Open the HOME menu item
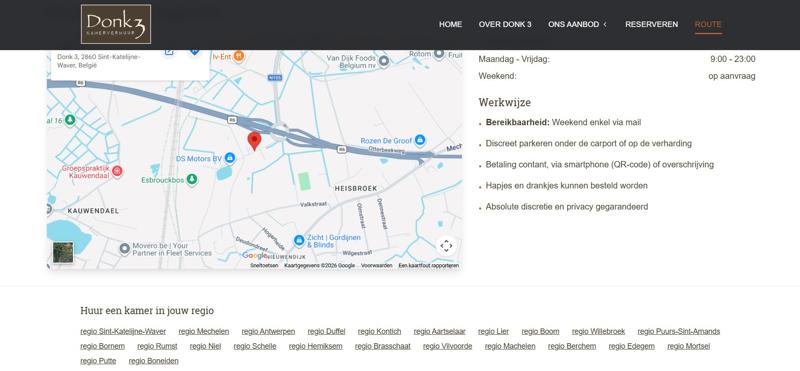 (x=451, y=24)
